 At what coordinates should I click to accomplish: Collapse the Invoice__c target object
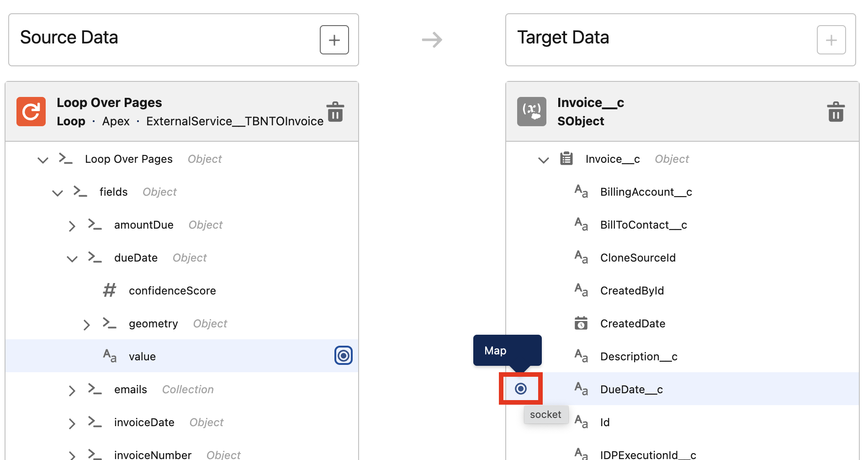[x=543, y=160]
